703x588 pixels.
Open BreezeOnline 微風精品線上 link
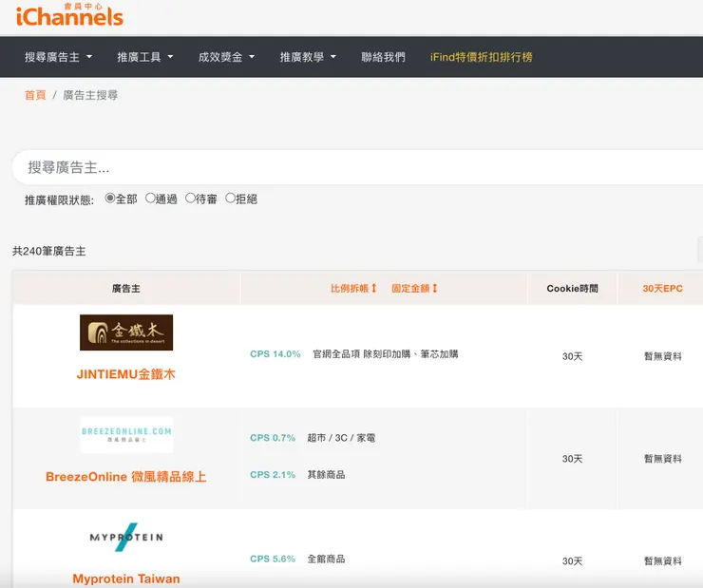click(126, 477)
